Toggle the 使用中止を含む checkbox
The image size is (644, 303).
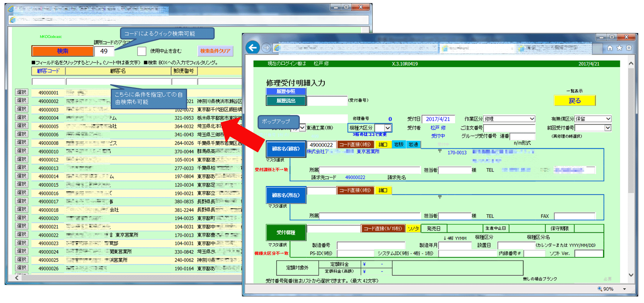(142, 51)
